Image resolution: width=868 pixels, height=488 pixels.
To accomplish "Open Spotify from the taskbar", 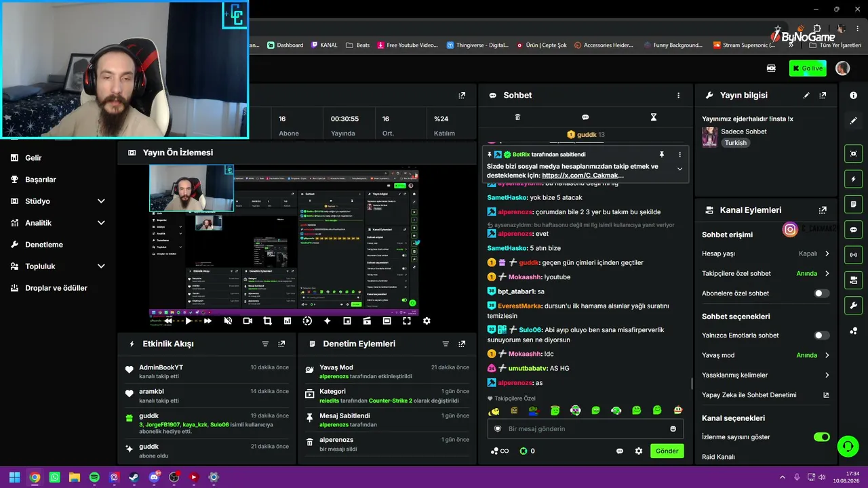I will (x=94, y=477).
